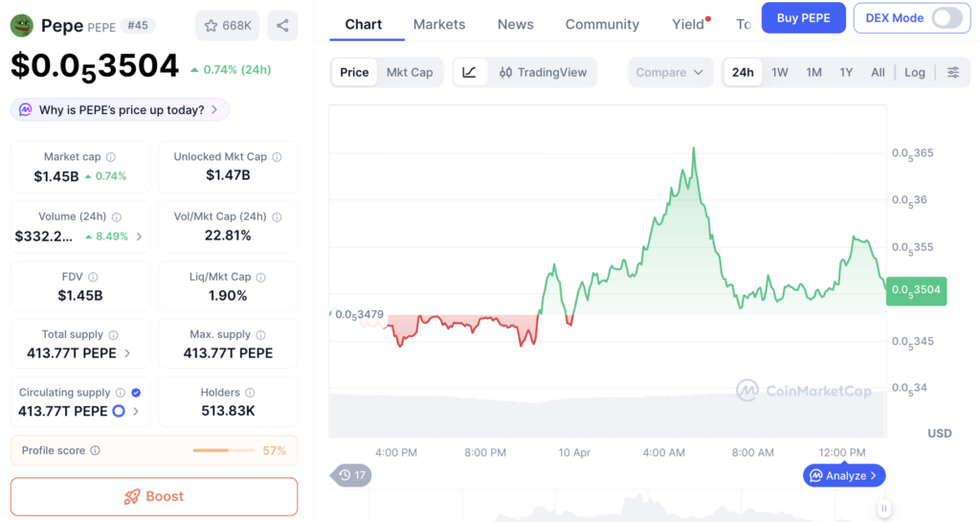
Task: Open chart settings sliders icon
Action: (953, 73)
